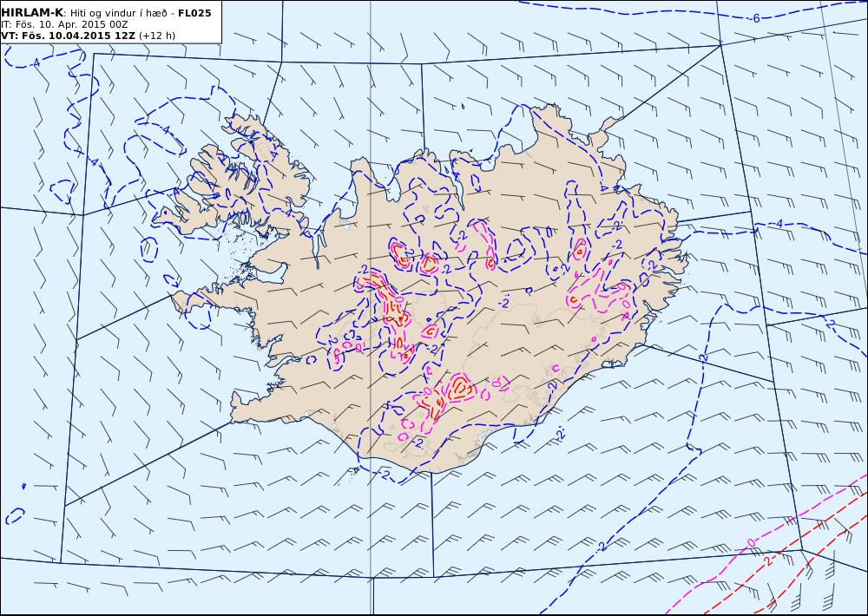868x616 pixels.
Task: Click the HIRLAM-K model name in the title box
Action: coord(33,13)
